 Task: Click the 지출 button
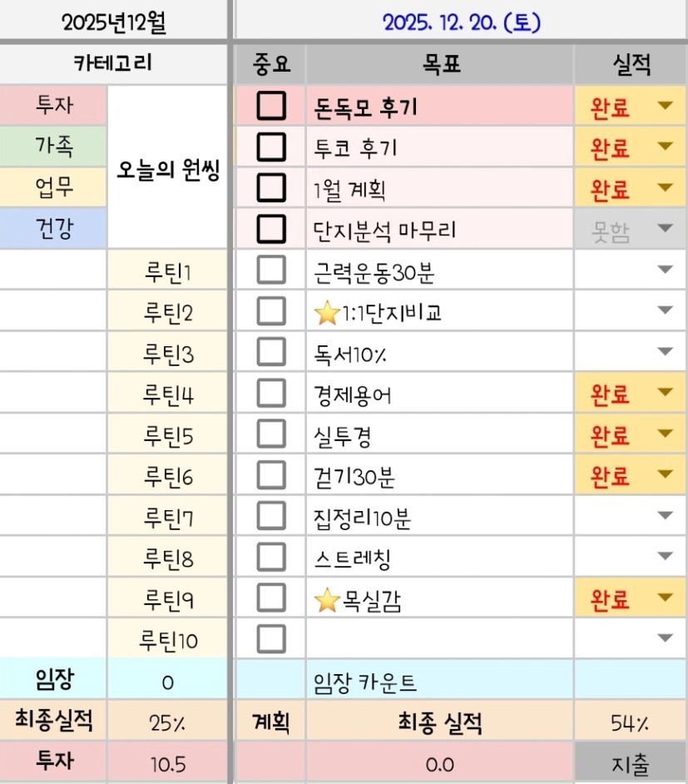(x=630, y=764)
